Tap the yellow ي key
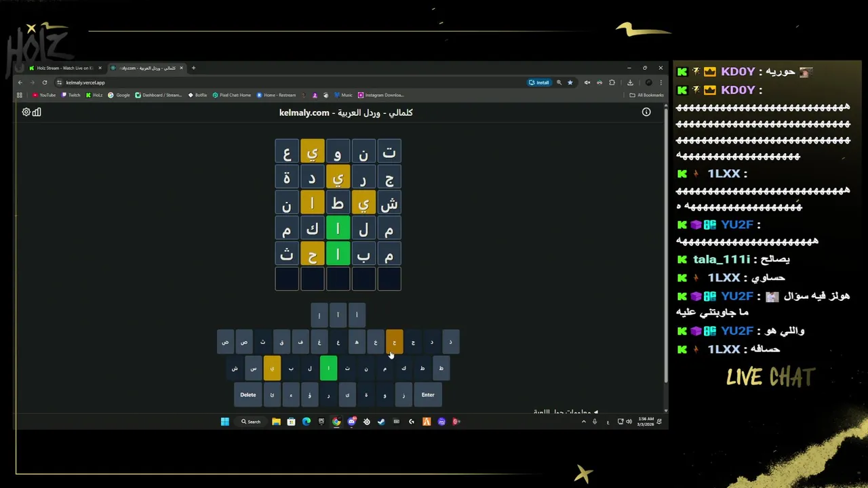The image size is (868, 488). pyautogui.click(x=272, y=368)
